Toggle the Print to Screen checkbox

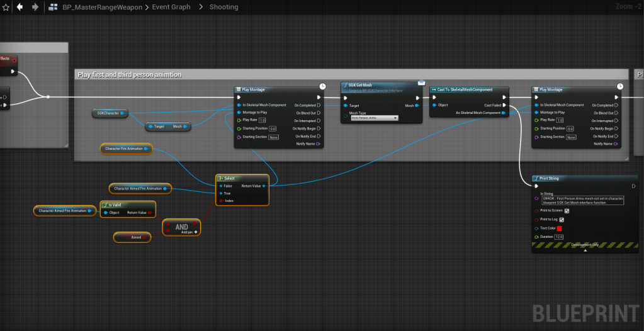tap(567, 211)
